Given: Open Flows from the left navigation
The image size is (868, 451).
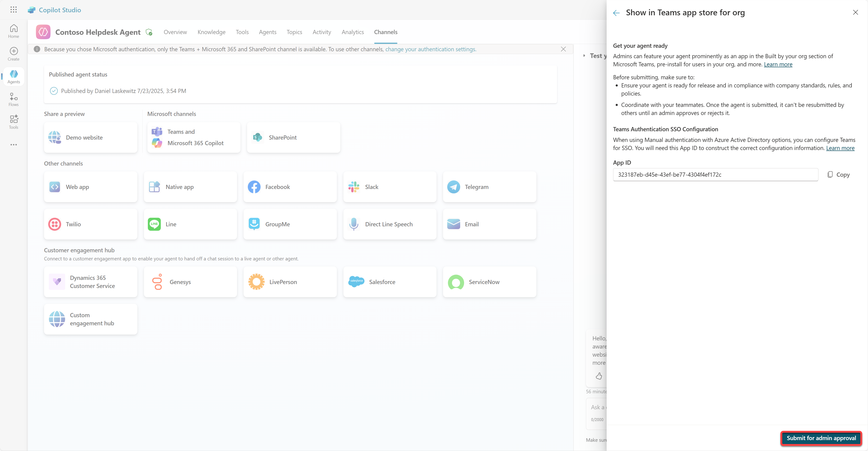Looking at the screenshot, I should pyautogui.click(x=13, y=99).
